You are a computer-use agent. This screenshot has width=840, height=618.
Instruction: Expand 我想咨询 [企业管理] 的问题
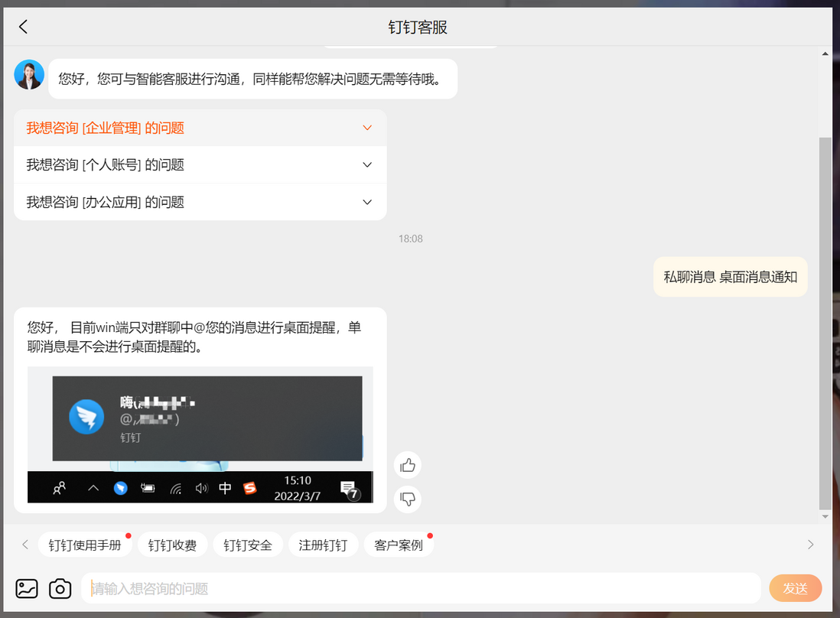point(200,128)
